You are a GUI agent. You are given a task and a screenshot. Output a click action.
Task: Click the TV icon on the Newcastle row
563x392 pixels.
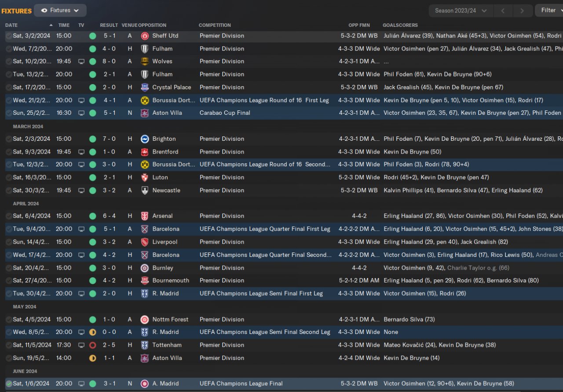[x=81, y=191]
